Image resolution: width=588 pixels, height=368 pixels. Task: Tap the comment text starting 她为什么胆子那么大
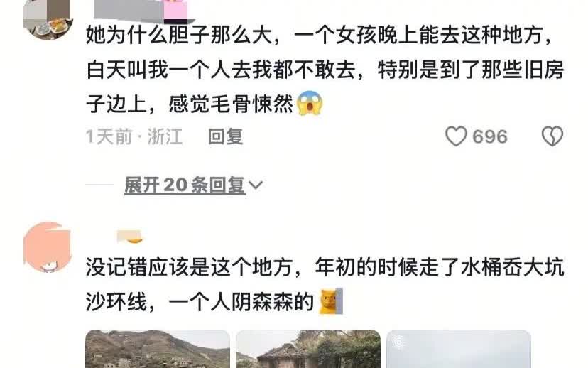[325, 70]
